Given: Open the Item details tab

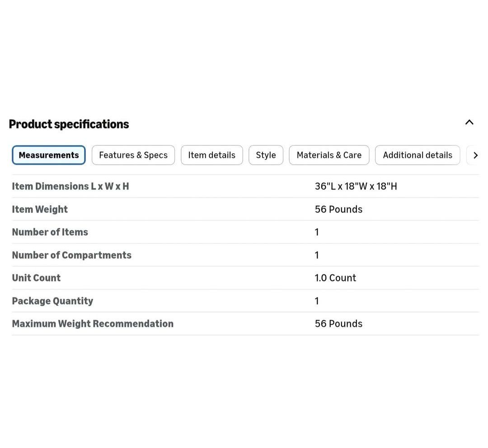Looking at the screenshot, I should pos(211,155).
